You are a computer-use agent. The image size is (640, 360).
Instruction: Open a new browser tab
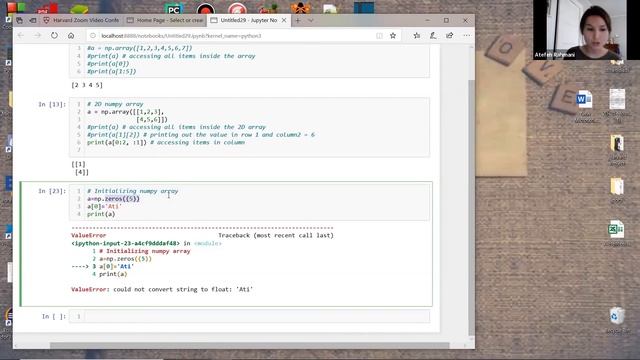pos(298,20)
